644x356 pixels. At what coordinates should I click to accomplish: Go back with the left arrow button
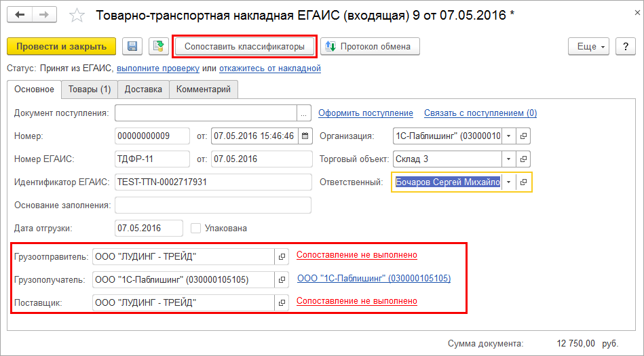pyautogui.click(x=20, y=15)
